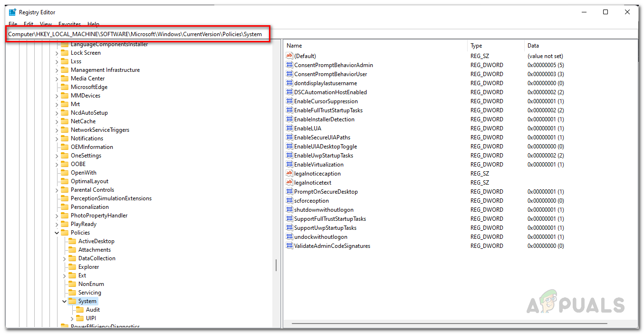The image size is (644, 334).
Task: Select the EnableFullTrustStartupTasks DWORD icon
Action: point(289,110)
